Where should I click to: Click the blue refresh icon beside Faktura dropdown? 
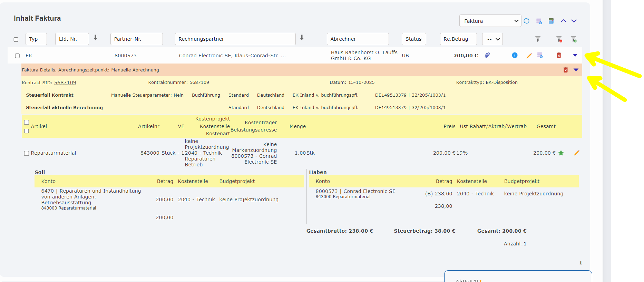coord(526,21)
